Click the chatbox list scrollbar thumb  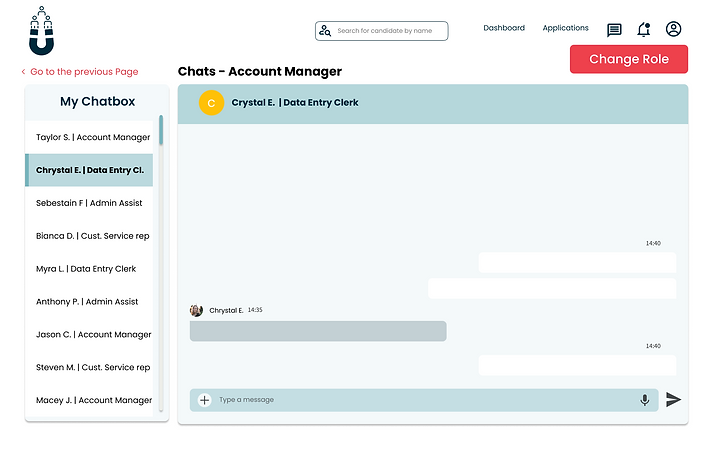point(161,130)
